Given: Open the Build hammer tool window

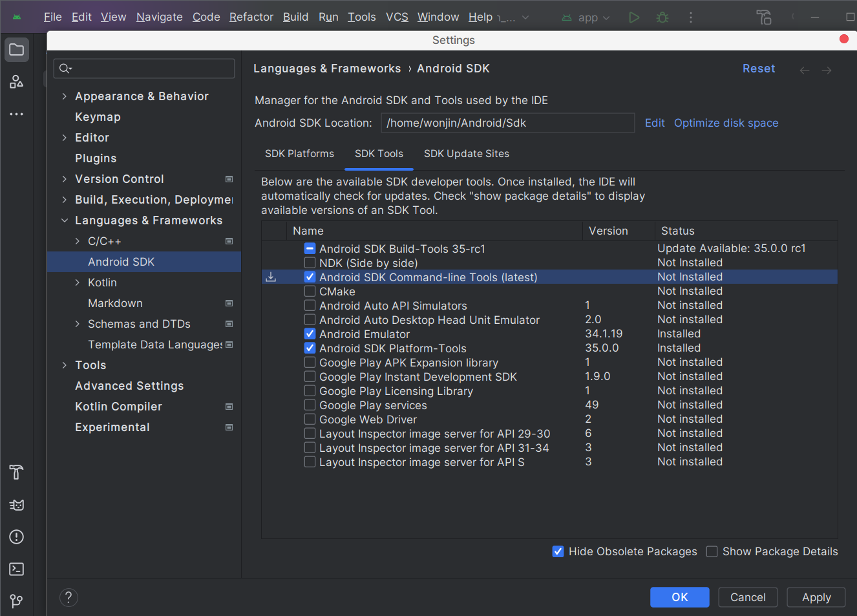Looking at the screenshot, I should [x=17, y=473].
